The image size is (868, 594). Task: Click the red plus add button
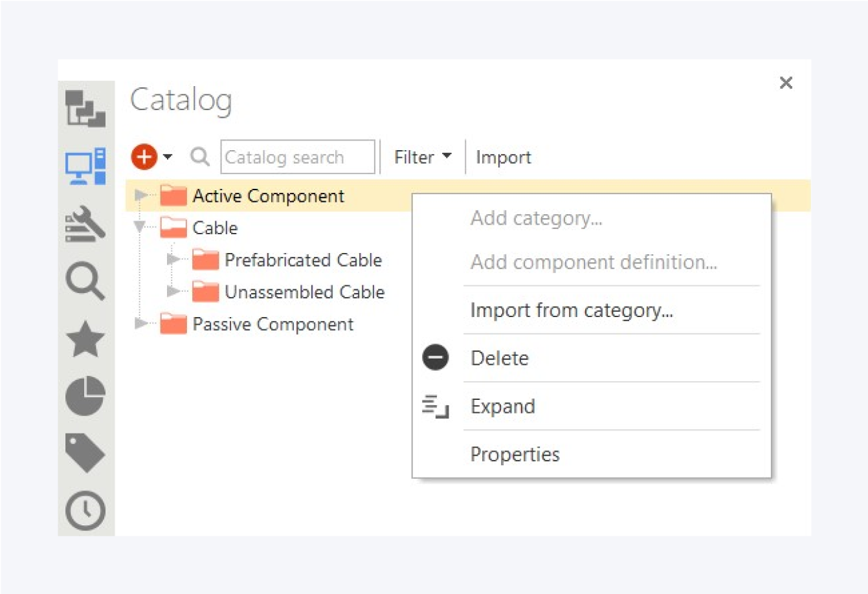[x=144, y=157]
